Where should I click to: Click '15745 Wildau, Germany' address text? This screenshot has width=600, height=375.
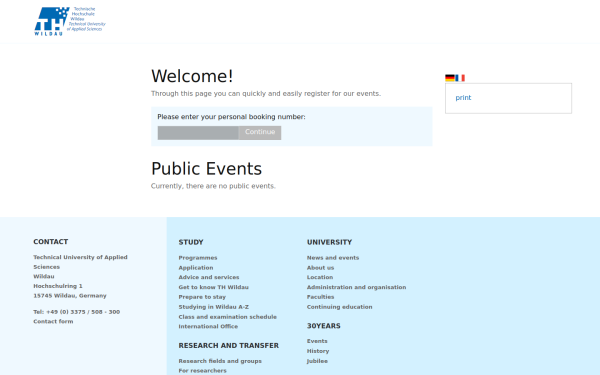coord(70,296)
